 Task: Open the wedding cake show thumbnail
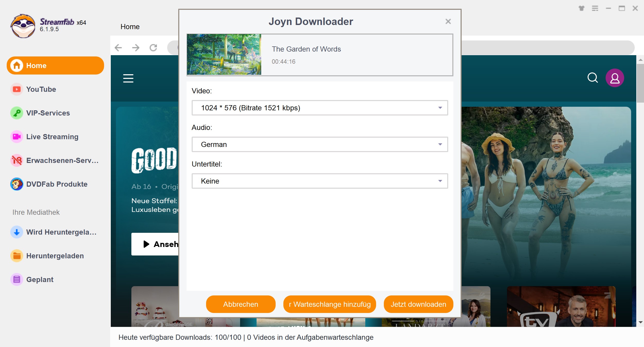tap(155, 307)
